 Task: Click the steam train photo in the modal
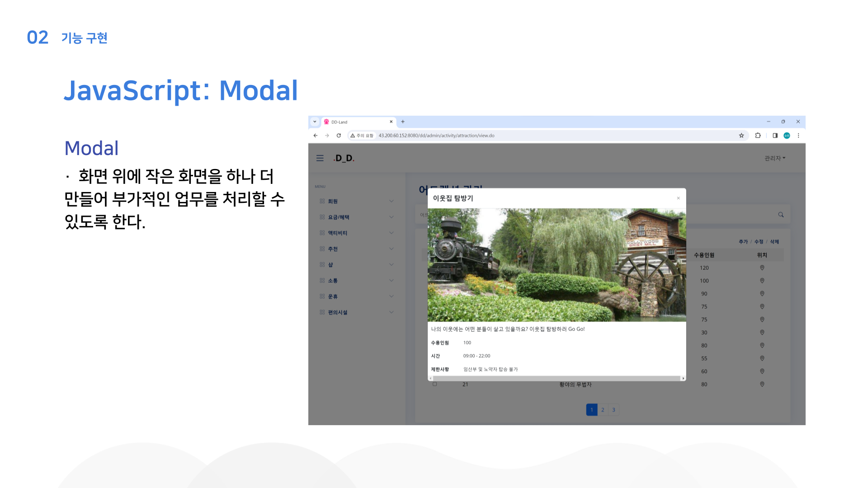click(557, 265)
